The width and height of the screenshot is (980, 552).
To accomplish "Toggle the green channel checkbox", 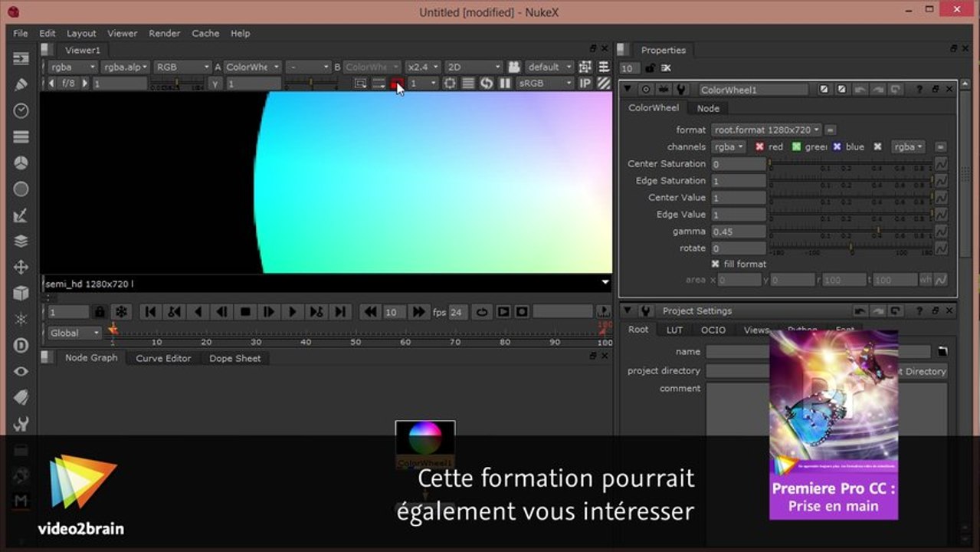I will pyautogui.click(x=797, y=146).
